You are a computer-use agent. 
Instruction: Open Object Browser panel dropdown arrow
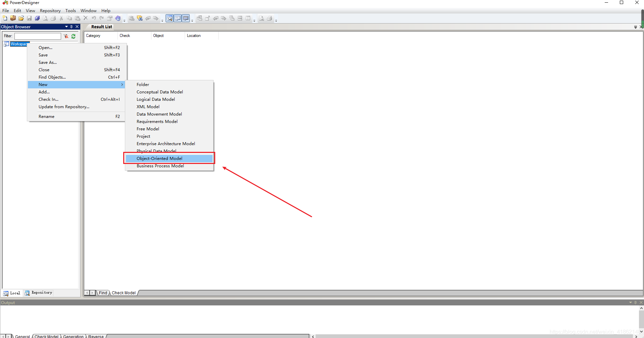coord(66,27)
